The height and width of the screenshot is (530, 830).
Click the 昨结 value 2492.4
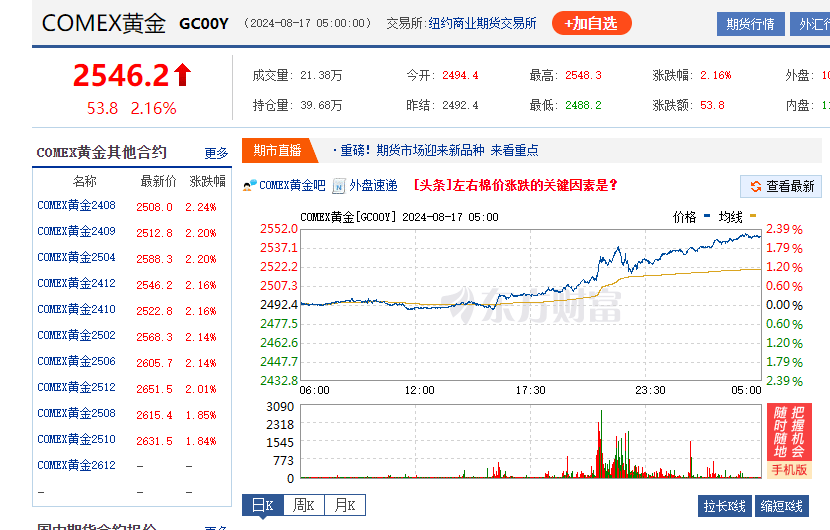(x=460, y=105)
